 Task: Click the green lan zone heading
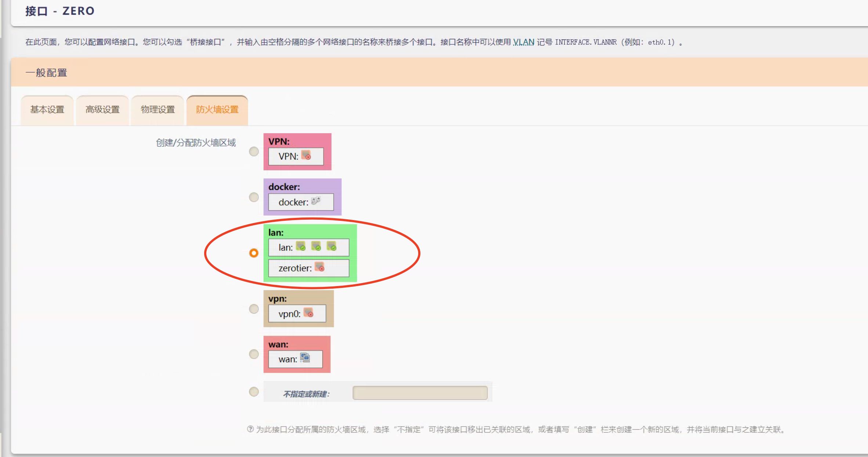[276, 233]
